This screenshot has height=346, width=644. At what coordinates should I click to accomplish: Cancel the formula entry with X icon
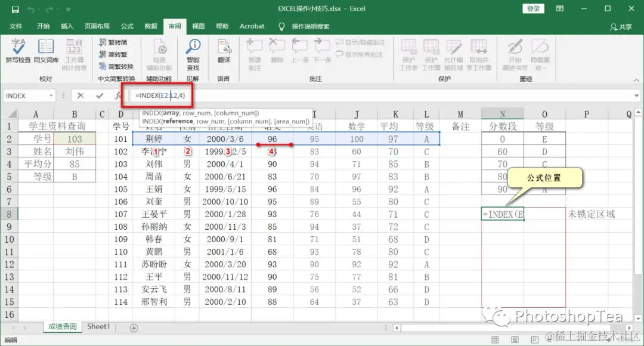pos(80,95)
